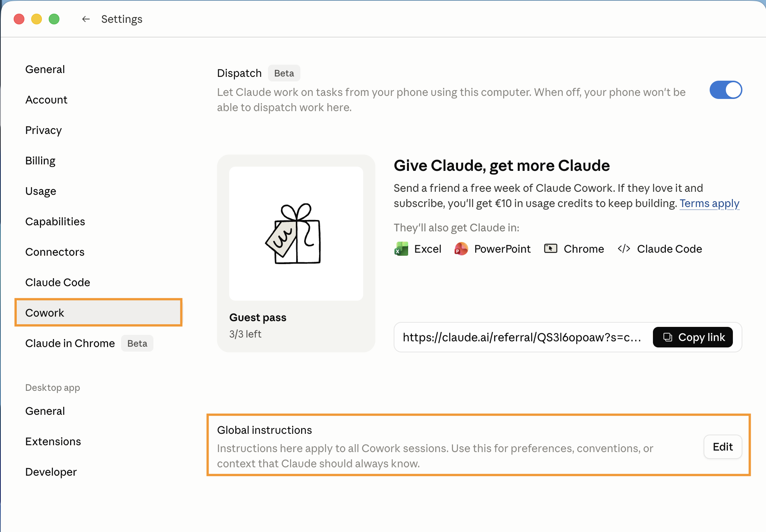
Task: Click the Beta badge next to Dispatch
Action: click(x=284, y=73)
